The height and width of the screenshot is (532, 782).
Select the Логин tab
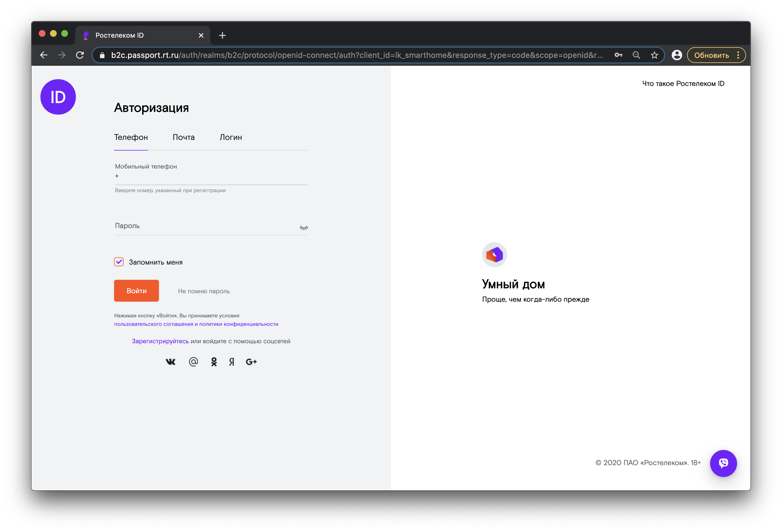[x=231, y=137]
